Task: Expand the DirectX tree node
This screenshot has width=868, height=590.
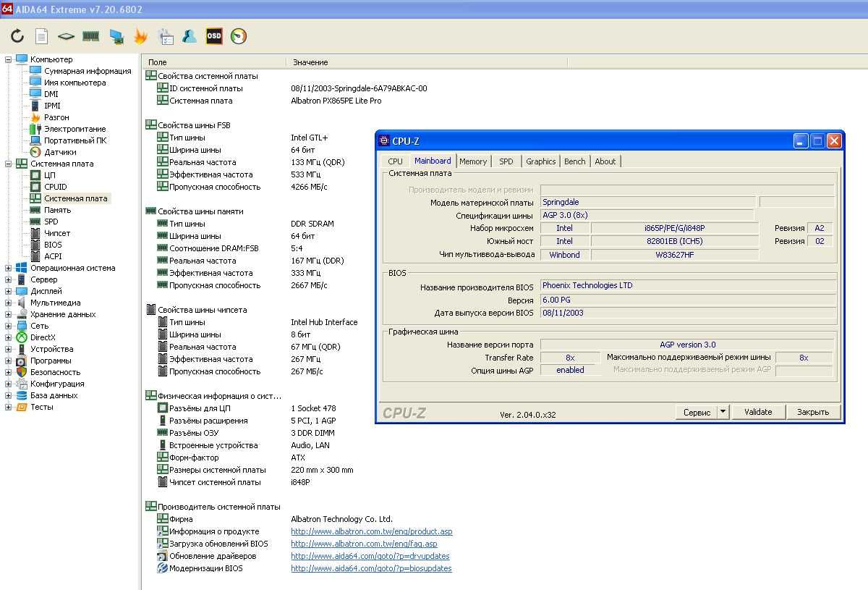Action: (x=9, y=337)
